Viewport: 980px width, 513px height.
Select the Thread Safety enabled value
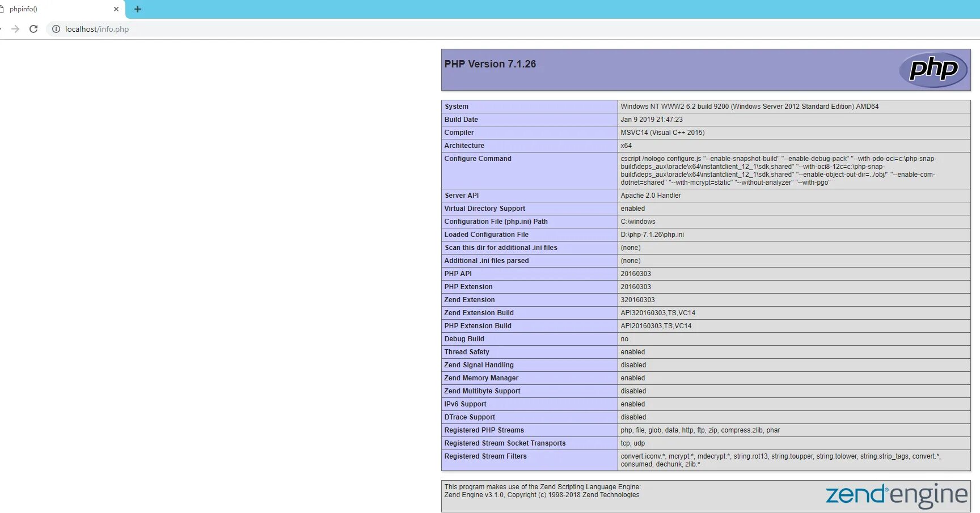click(x=633, y=351)
